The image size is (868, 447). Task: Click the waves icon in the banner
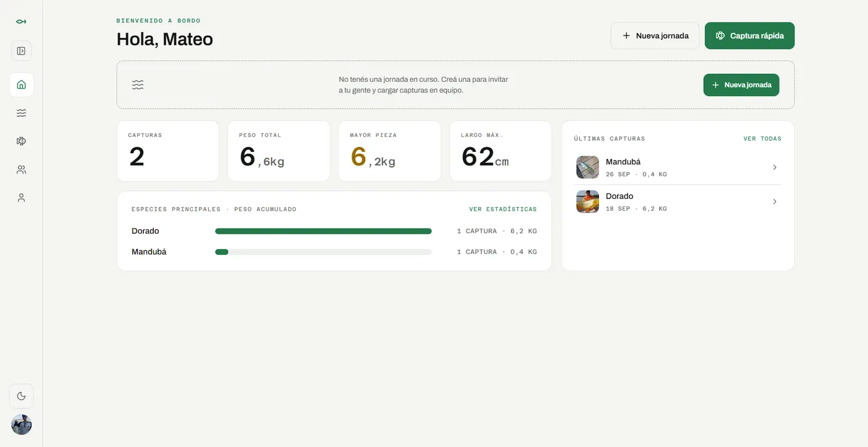[x=138, y=85]
